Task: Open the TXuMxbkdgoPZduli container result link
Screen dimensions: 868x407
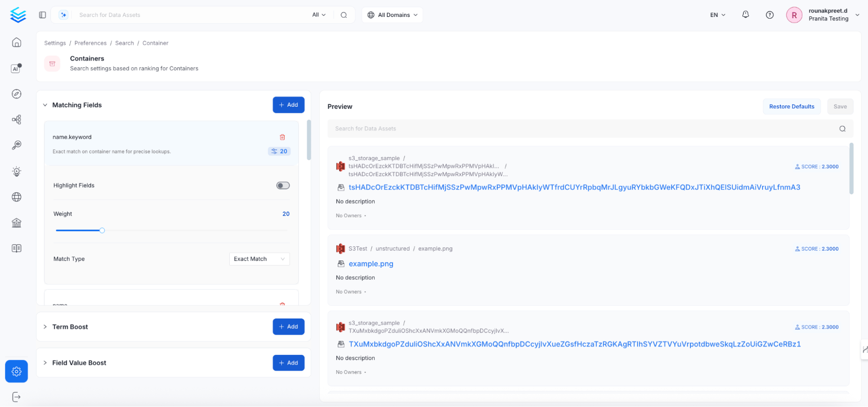Action: click(x=574, y=344)
